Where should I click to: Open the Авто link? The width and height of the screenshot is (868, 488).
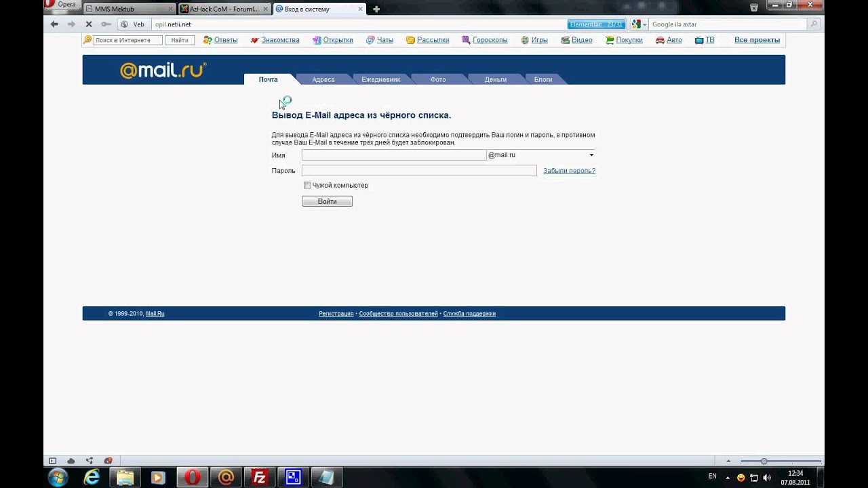[x=674, y=40]
